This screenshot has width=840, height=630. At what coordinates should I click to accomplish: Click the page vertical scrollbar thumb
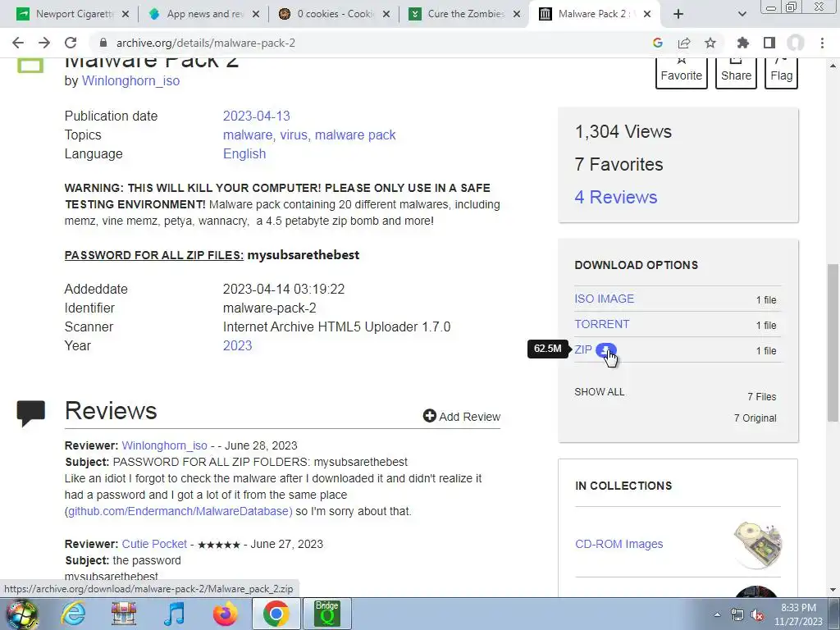point(833,343)
